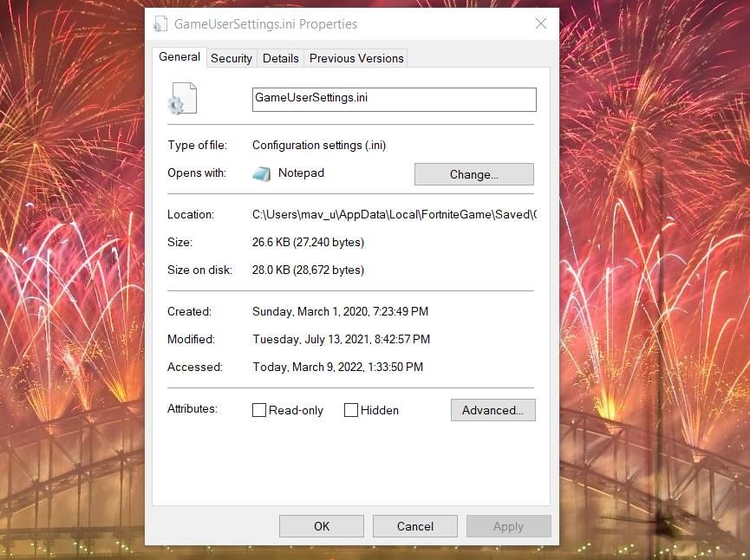Select the Location path text

(395, 215)
